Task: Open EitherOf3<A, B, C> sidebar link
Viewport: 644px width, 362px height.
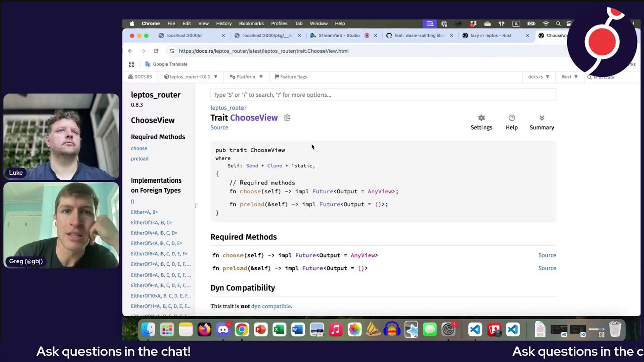Action: tap(151, 223)
